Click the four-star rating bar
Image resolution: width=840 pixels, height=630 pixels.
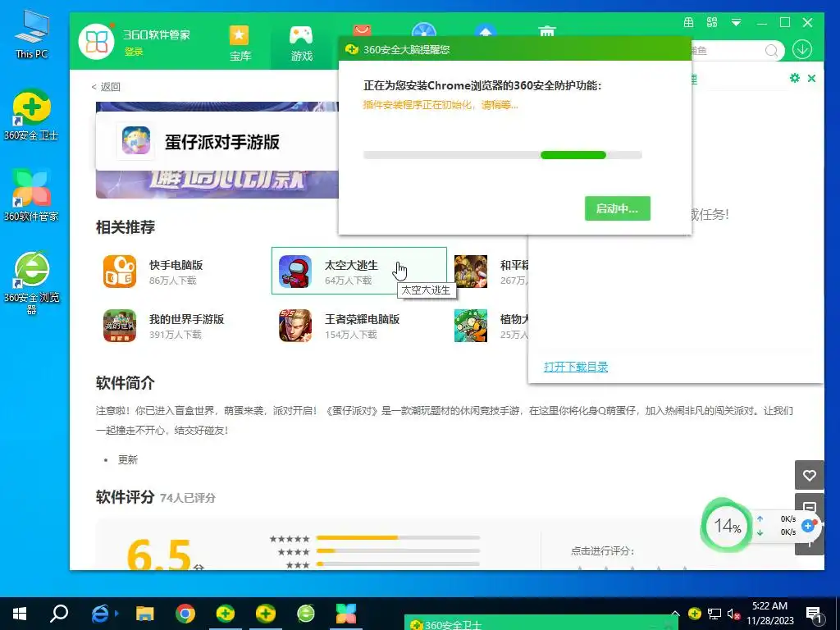pyautogui.click(x=398, y=550)
